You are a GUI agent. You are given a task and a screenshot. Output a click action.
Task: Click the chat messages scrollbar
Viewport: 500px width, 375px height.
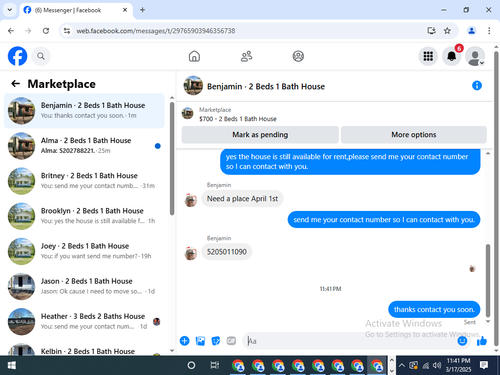(488, 280)
